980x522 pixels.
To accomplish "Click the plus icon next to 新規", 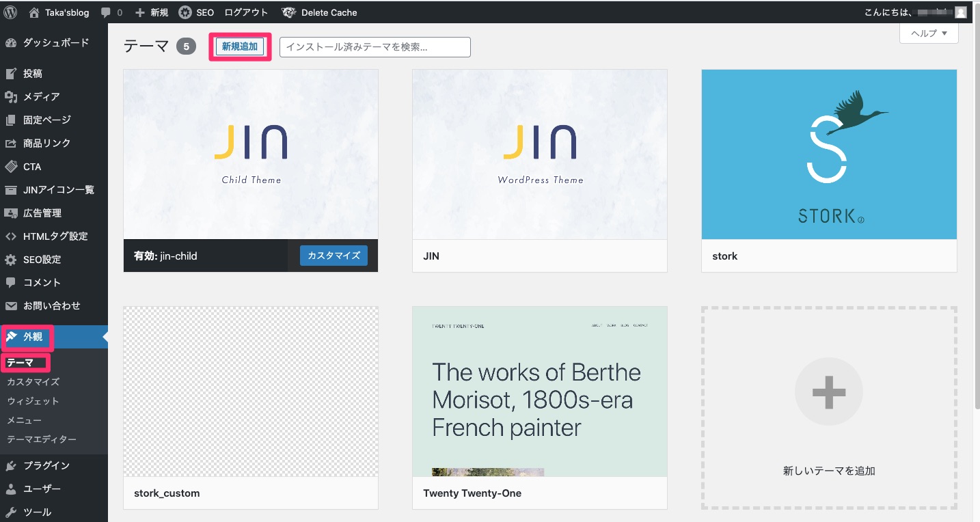I will (140, 12).
